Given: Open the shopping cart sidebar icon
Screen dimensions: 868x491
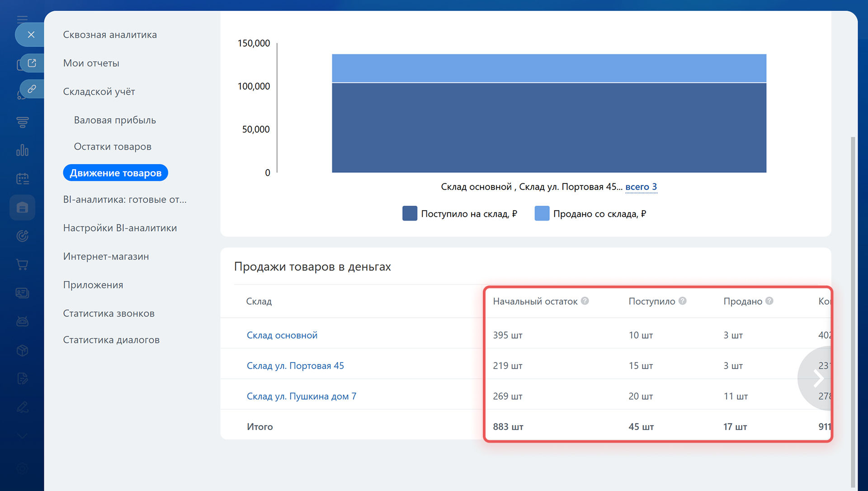Looking at the screenshot, I should (22, 264).
